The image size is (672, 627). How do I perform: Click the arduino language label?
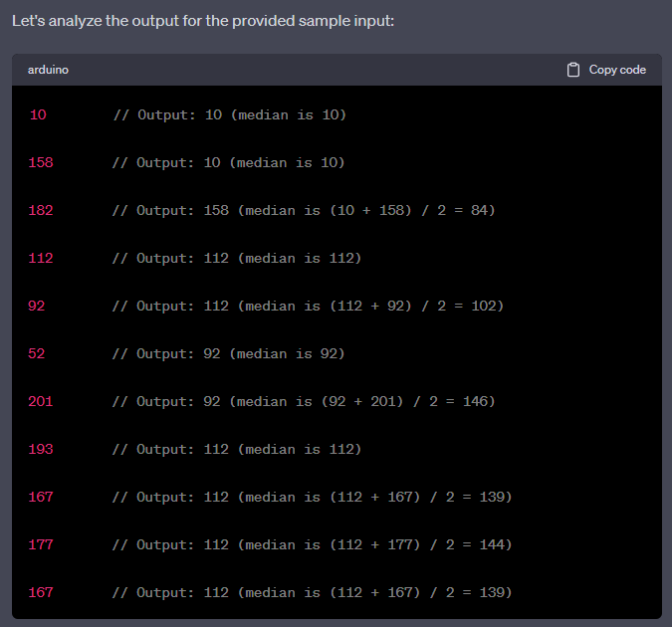pyautogui.click(x=48, y=70)
